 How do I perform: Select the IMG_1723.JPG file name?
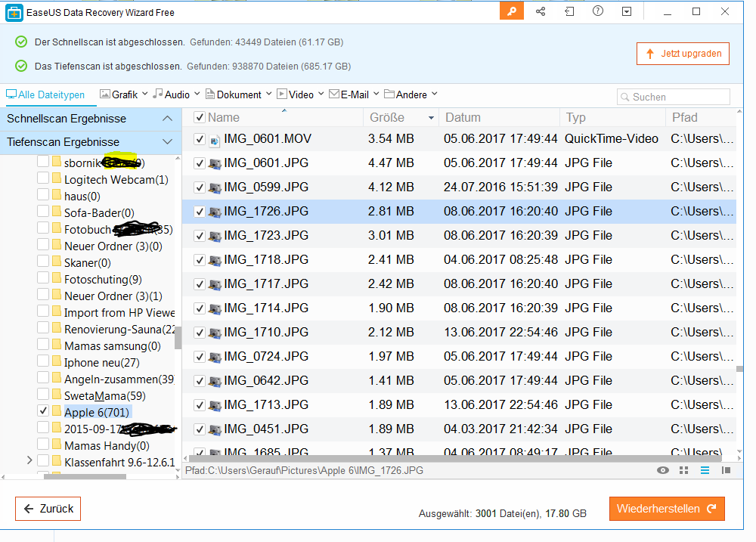[266, 235]
